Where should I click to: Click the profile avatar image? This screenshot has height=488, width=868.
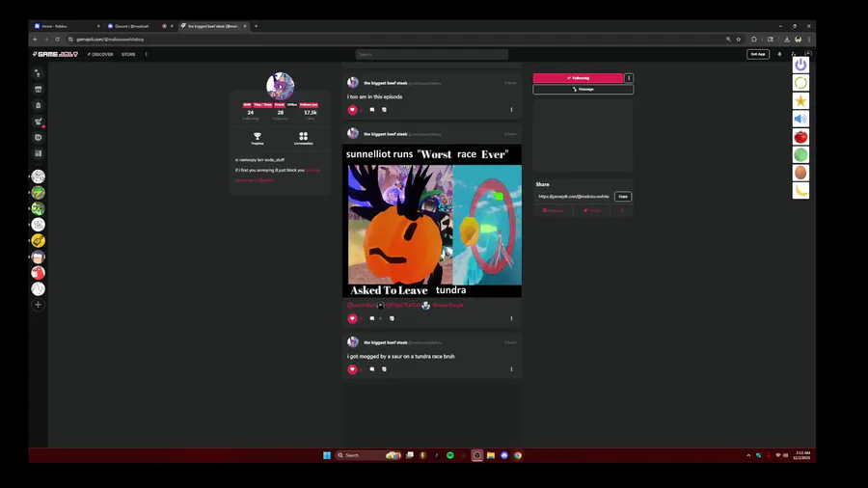(x=280, y=86)
